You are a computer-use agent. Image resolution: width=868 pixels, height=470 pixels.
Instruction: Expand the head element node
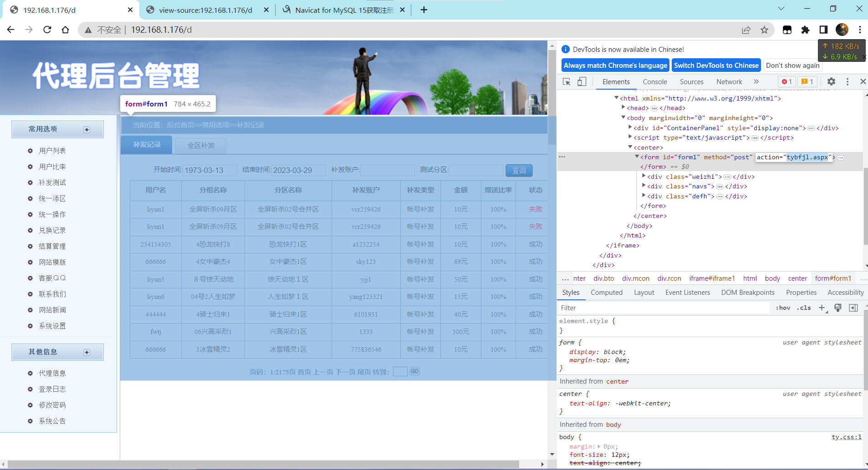[623, 107]
